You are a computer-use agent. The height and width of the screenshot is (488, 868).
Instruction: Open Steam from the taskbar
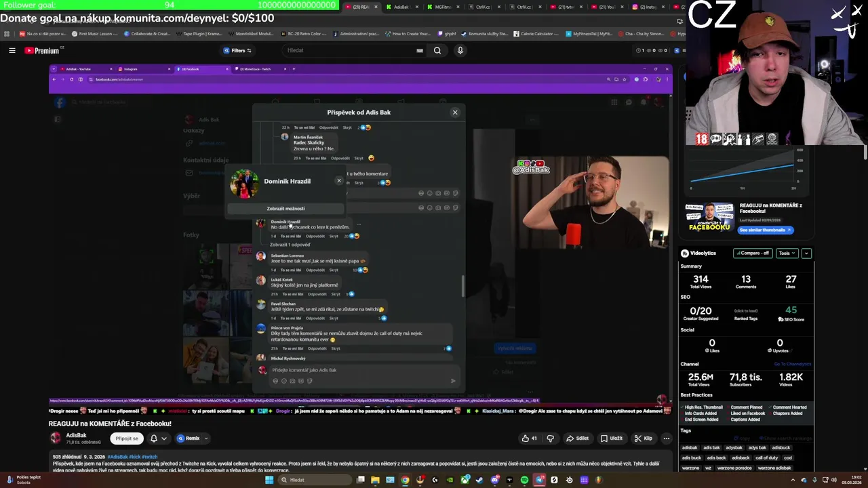(x=479, y=480)
